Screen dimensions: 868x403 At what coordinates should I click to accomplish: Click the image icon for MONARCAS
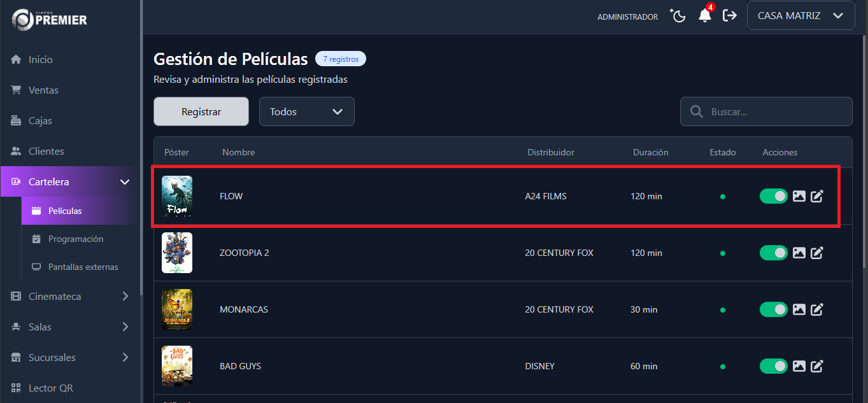(799, 309)
